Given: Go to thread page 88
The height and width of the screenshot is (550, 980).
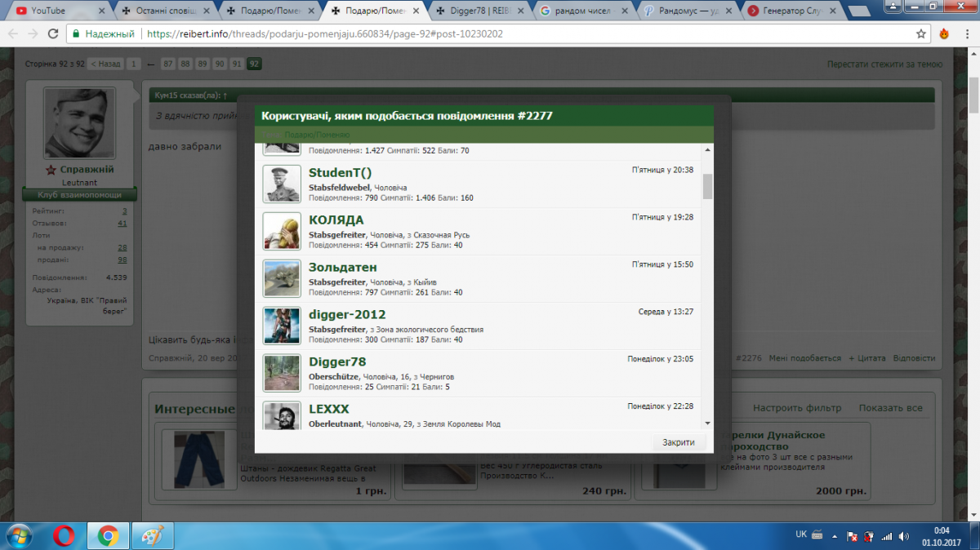Looking at the screenshot, I should (185, 64).
